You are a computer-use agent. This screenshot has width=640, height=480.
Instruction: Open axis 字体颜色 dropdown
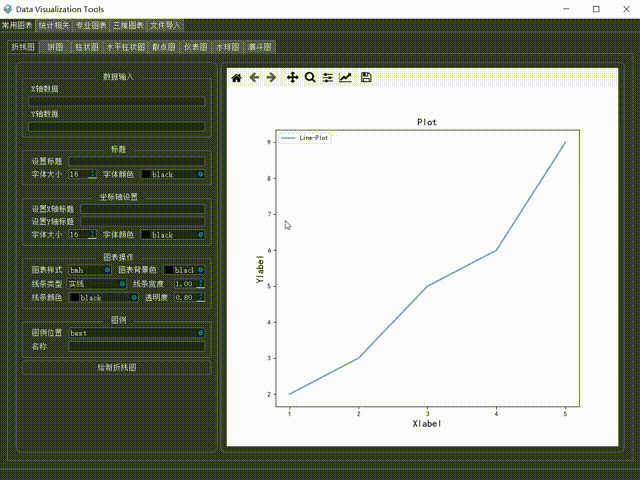click(173, 235)
